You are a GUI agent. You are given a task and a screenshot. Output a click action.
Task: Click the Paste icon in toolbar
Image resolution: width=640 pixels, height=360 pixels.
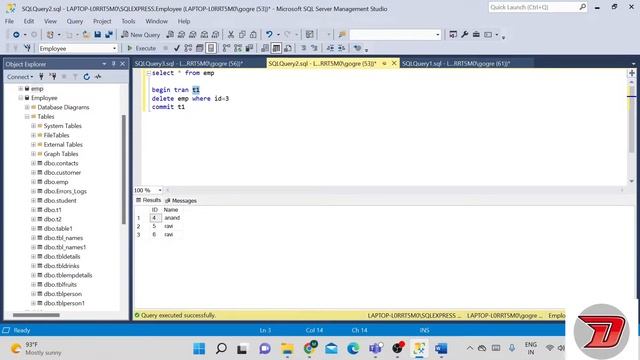tap(253, 35)
